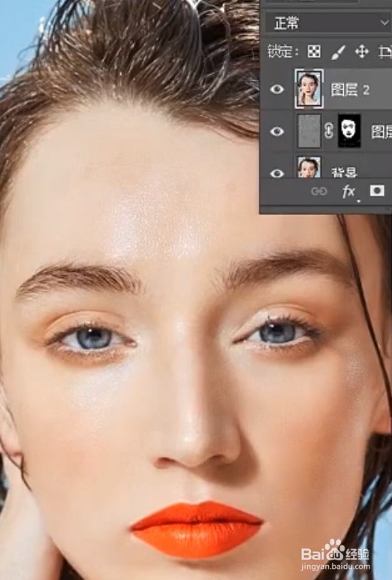Click the lock transparent pixels icon
The image size is (392, 580).
point(314,51)
